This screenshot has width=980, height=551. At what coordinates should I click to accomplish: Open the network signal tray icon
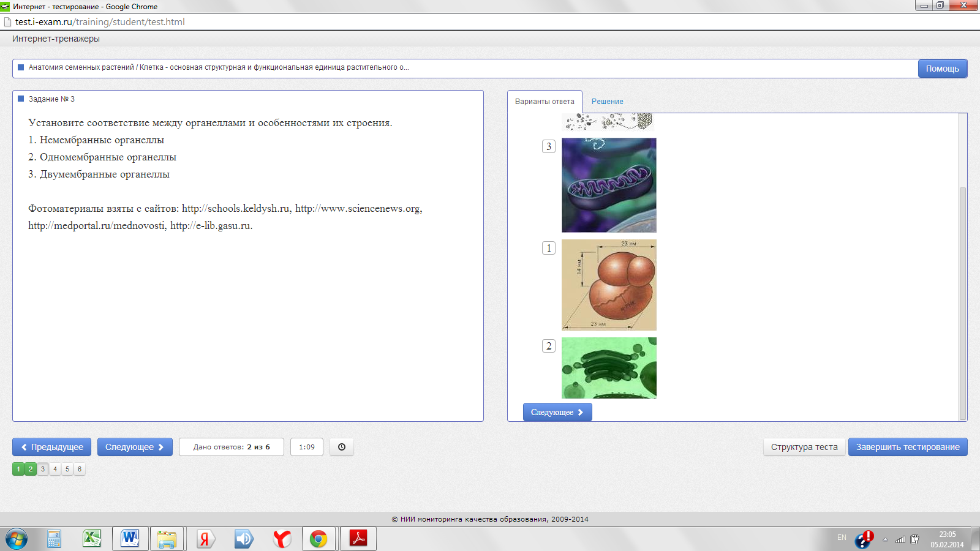900,539
